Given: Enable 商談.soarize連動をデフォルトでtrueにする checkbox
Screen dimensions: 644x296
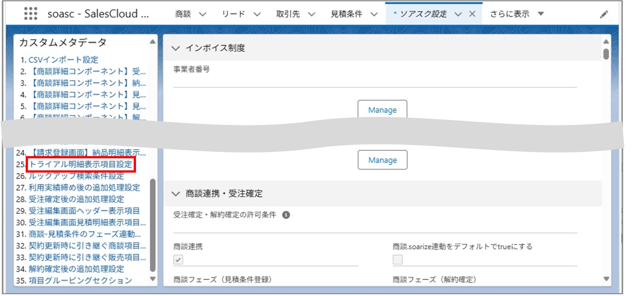Looking at the screenshot, I should [x=397, y=260].
